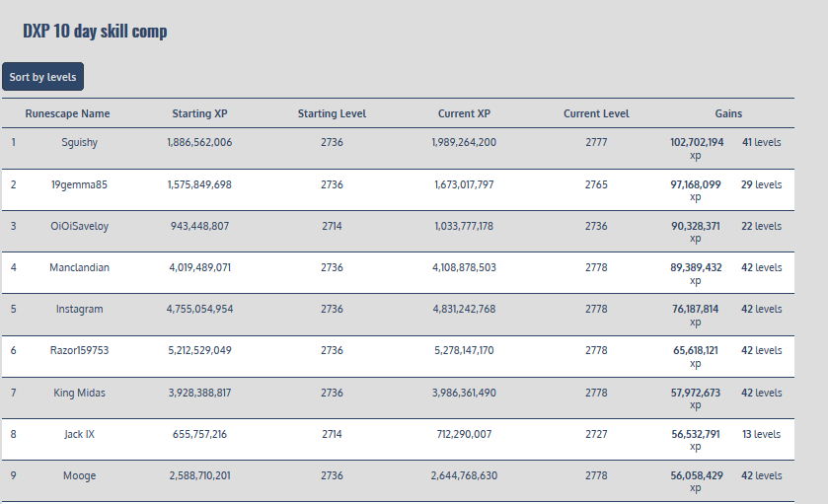The height and width of the screenshot is (504, 828).
Task: Choose the King Midas player row
Action: click(79, 393)
